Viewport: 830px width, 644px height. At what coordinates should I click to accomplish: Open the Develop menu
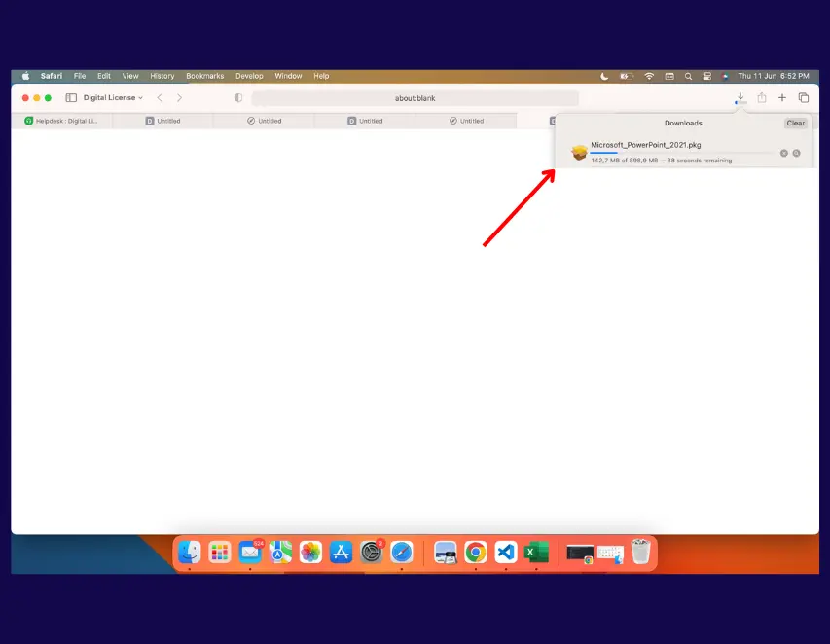[x=249, y=76]
